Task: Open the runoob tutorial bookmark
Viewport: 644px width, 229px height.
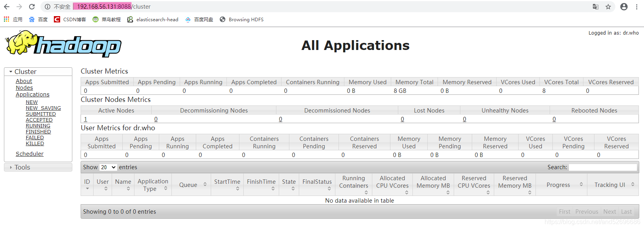Action: pyautogui.click(x=107, y=19)
